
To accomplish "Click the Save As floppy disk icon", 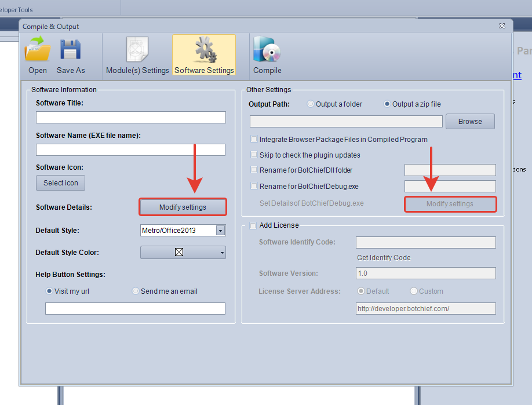I will pos(71,50).
